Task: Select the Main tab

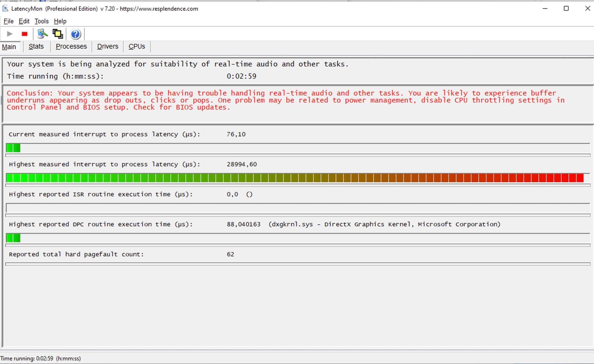Action: click(x=9, y=47)
